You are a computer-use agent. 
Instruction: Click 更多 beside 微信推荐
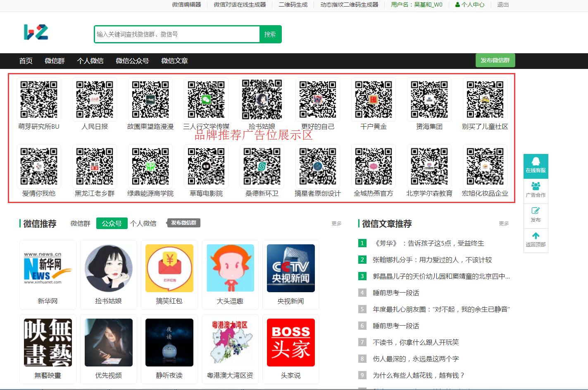click(336, 223)
